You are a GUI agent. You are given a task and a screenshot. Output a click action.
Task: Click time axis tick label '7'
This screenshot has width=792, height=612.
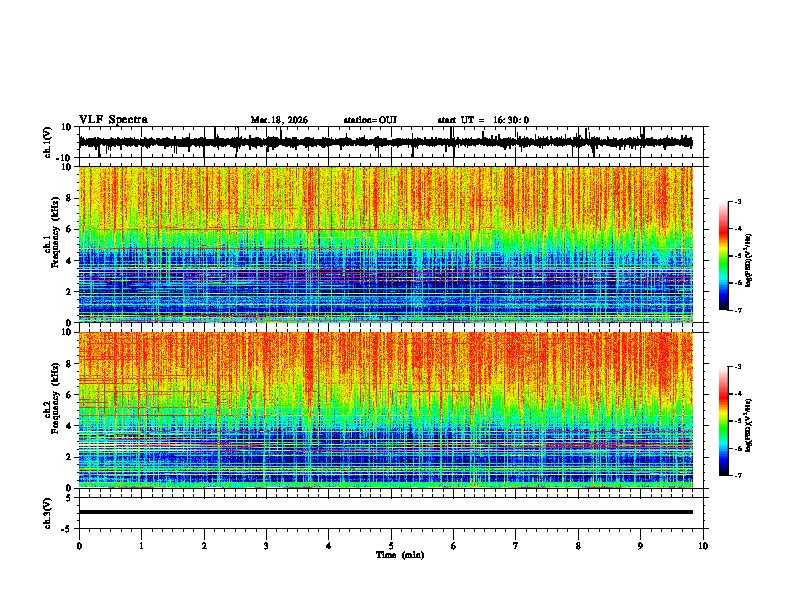(516, 546)
